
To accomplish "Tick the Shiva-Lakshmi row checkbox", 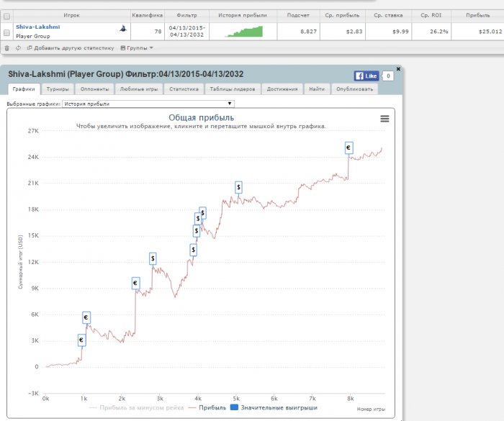I will click(6, 32).
